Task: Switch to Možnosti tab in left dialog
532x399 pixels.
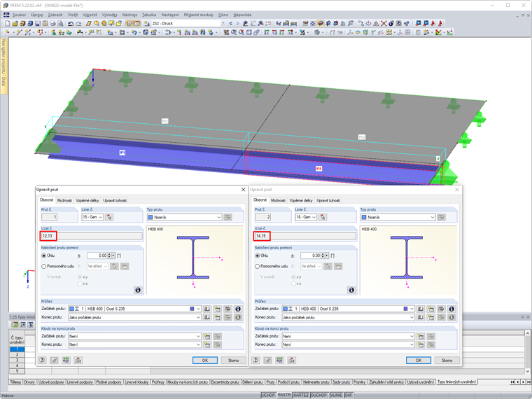Action: coord(64,200)
